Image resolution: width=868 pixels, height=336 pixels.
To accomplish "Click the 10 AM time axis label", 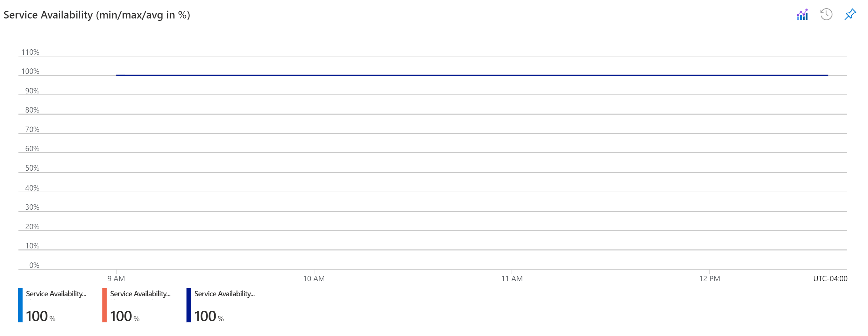I will point(314,279).
